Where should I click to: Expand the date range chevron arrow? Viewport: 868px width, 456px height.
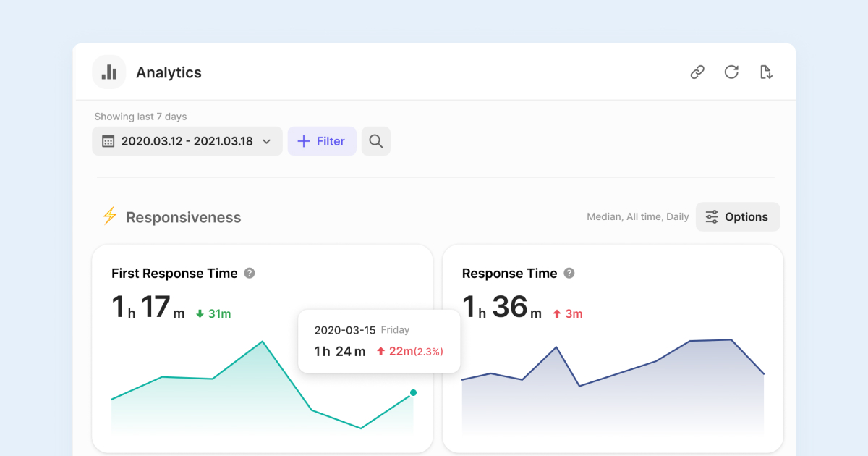[x=266, y=142]
